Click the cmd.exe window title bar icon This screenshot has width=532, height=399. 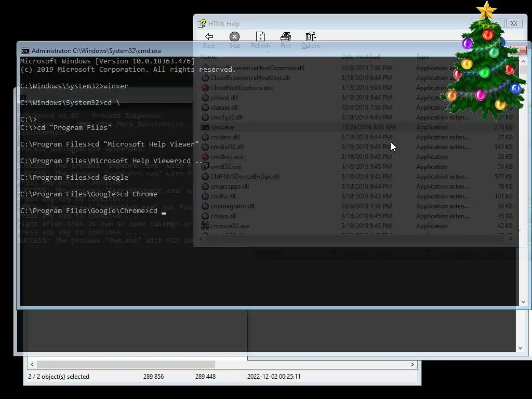pos(25,51)
